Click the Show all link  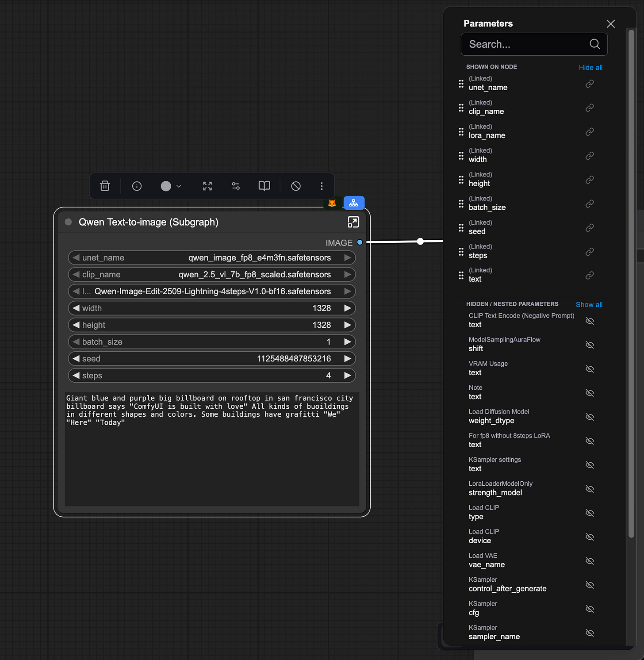coord(589,304)
